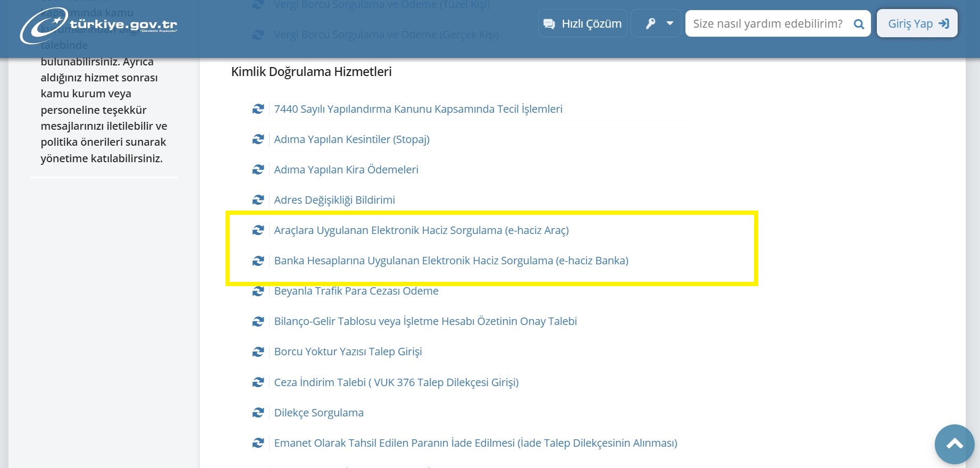Go to Adres Değişikliği Bildirimi
This screenshot has width=980, height=468.
[x=334, y=200]
